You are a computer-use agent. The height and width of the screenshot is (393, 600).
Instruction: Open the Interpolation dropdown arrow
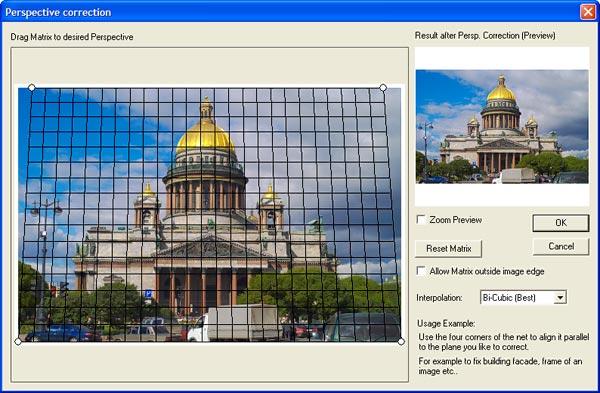pos(560,297)
